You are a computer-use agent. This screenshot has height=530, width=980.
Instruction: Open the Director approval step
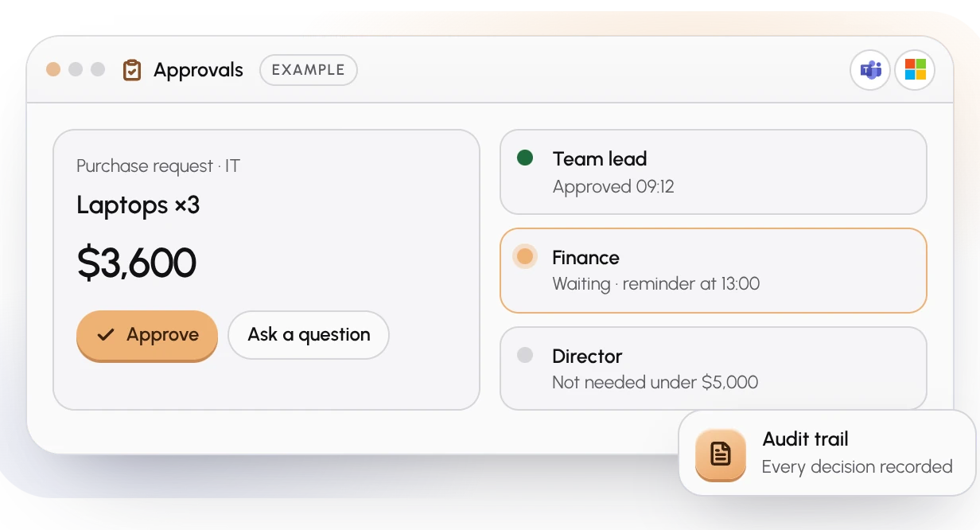pos(714,368)
